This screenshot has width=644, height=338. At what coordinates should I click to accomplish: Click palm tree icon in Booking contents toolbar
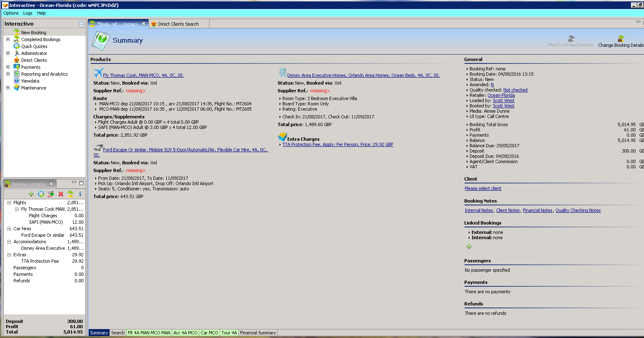(x=70, y=194)
